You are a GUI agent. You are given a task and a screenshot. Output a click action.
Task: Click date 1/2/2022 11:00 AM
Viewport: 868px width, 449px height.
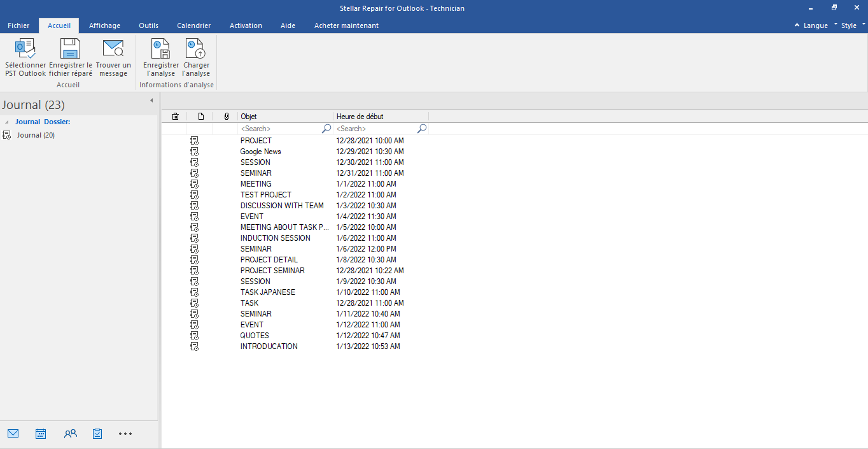point(366,195)
